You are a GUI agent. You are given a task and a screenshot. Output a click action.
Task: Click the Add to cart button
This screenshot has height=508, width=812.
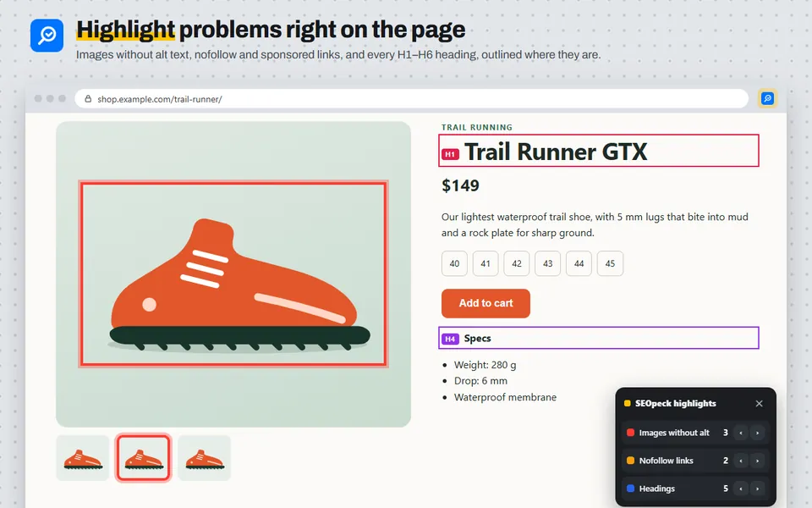point(486,303)
